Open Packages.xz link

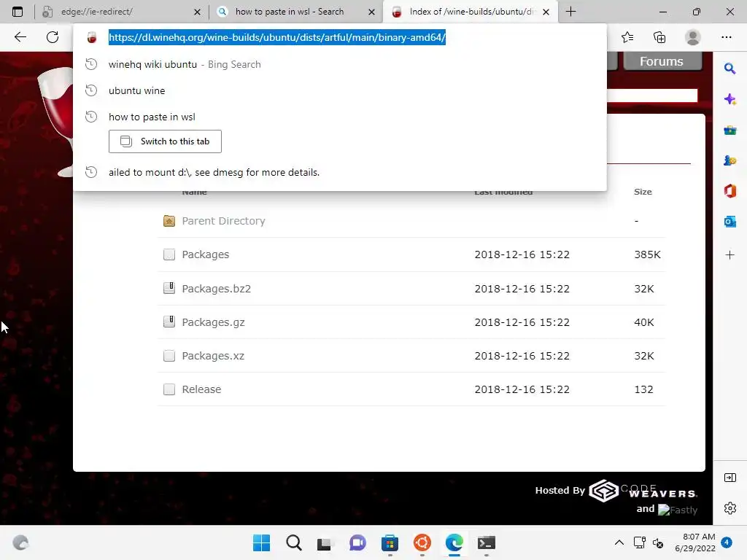click(213, 356)
